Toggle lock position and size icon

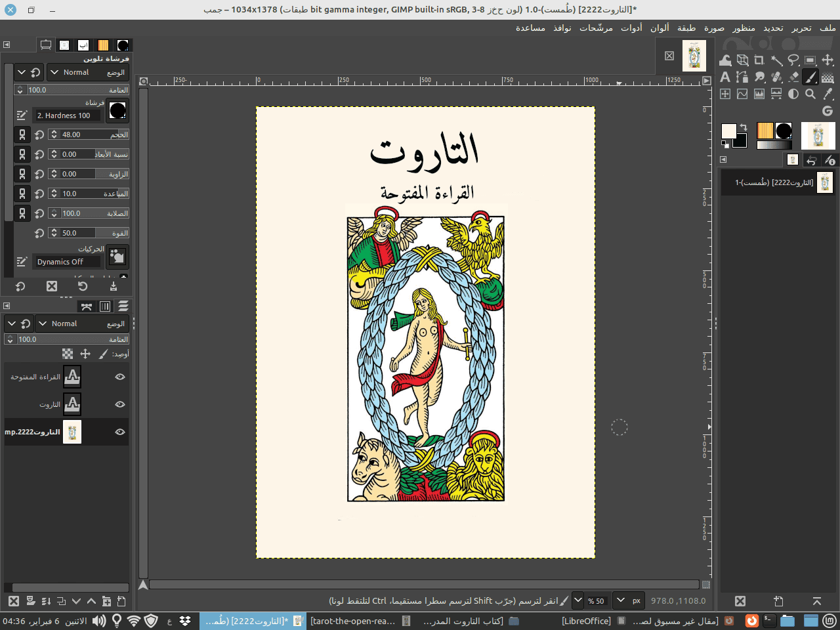(x=85, y=354)
